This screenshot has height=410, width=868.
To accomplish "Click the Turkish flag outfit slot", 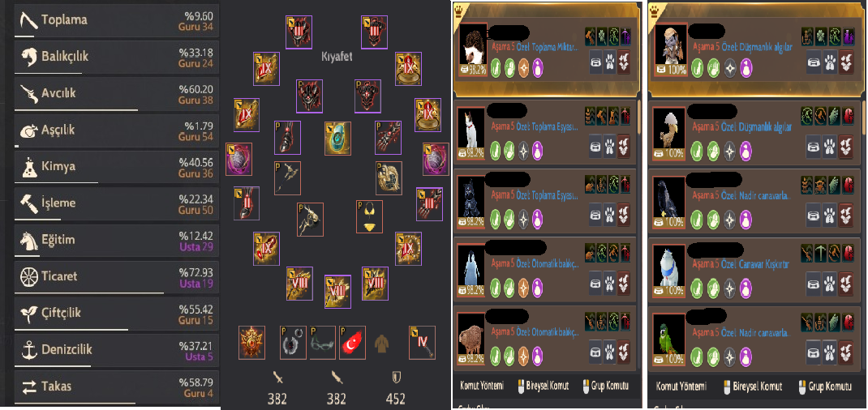I will pyautogui.click(x=352, y=342).
